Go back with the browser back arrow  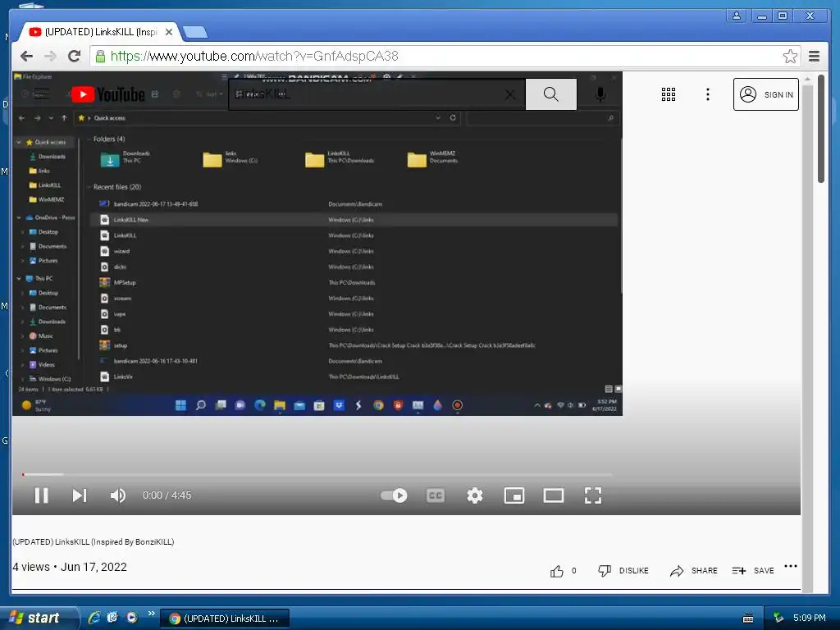click(x=26, y=56)
